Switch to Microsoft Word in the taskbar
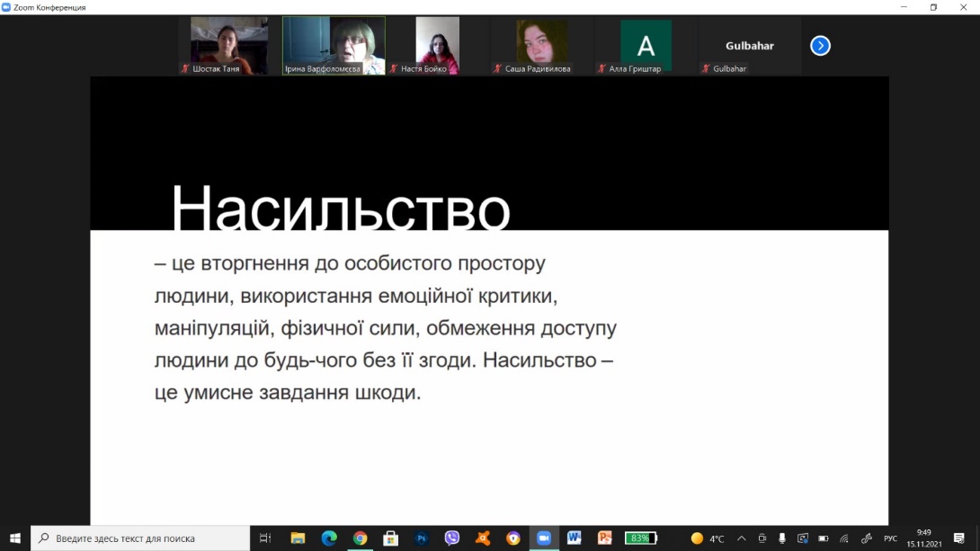The image size is (980, 551). pyautogui.click(x=574, y=538)
